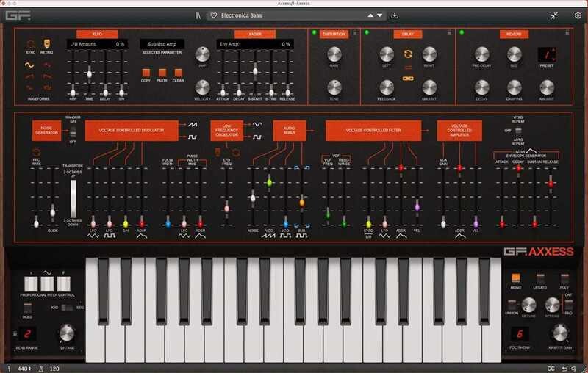
Task: Open the preset browser library icon
Action: [x=197, y=15]
